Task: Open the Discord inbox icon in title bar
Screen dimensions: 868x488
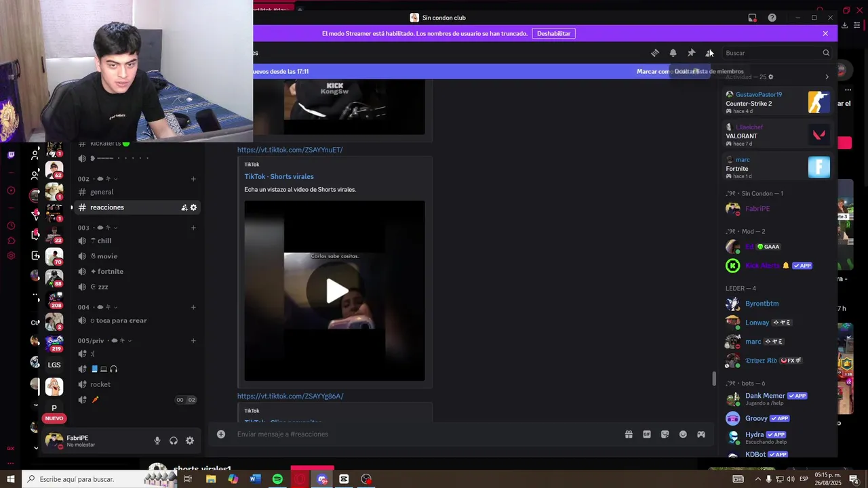Action: (x=752, y=18)
